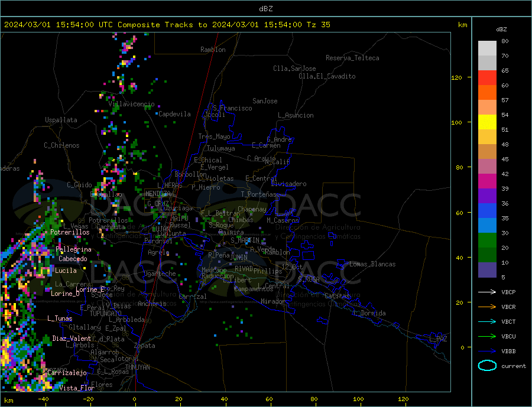Click the 'Diaz_Valent' map label

tap(72, 338)
